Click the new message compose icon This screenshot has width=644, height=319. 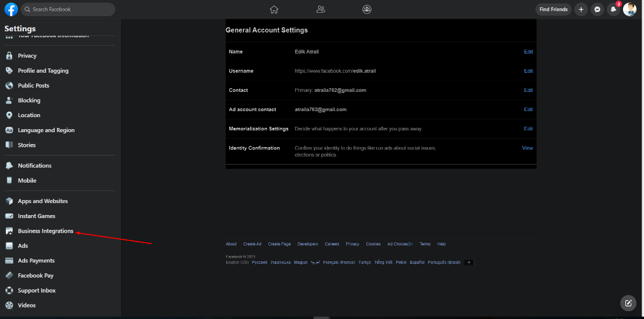pyautogui.click(x=628, y=303)
